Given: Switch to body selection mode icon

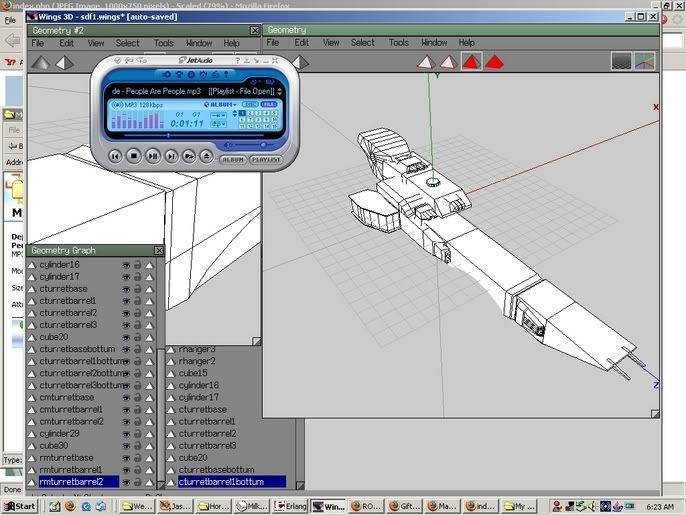Looking at the screenshot, I should [495, 62].
